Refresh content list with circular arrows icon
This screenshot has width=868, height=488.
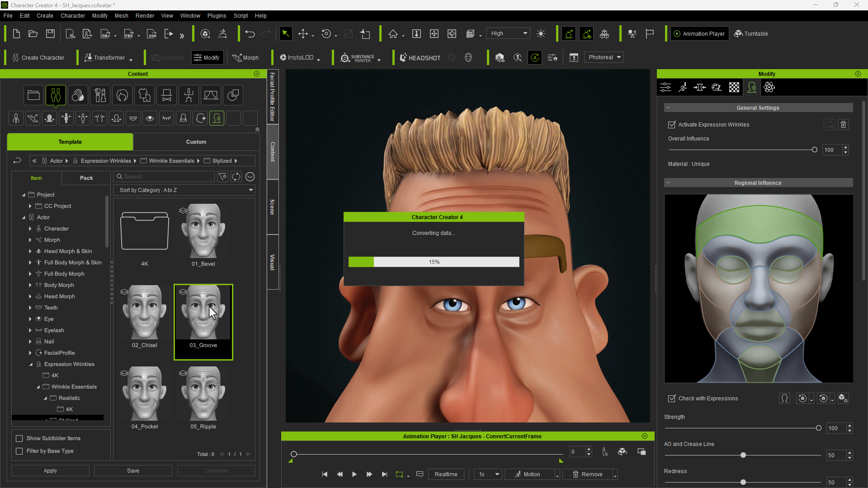click(x=236, y=177)
